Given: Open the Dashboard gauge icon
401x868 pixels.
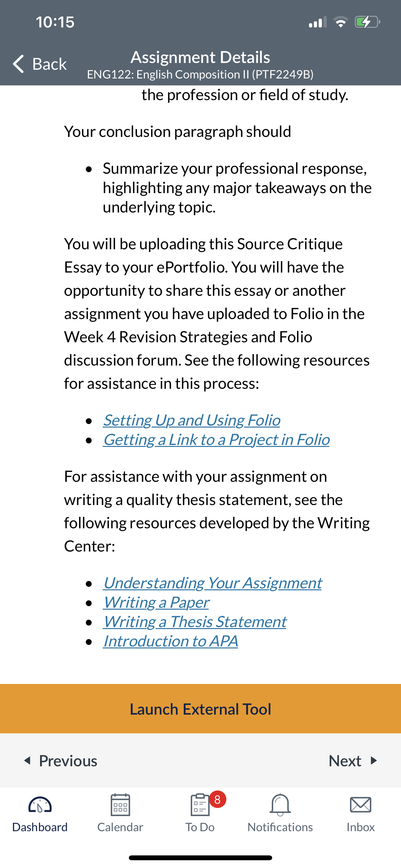Looking at the screenshot, I should (x=40, y=805).
